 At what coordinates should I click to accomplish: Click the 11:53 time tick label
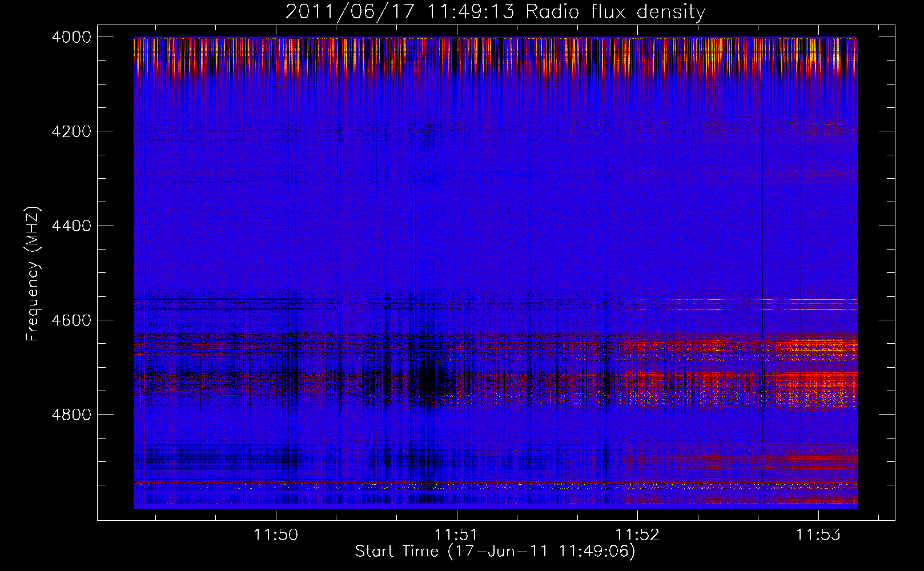pos(818,534)
